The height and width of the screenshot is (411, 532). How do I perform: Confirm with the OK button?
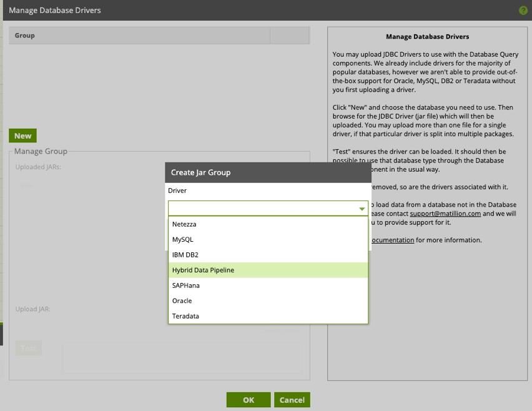click(249, 400)
